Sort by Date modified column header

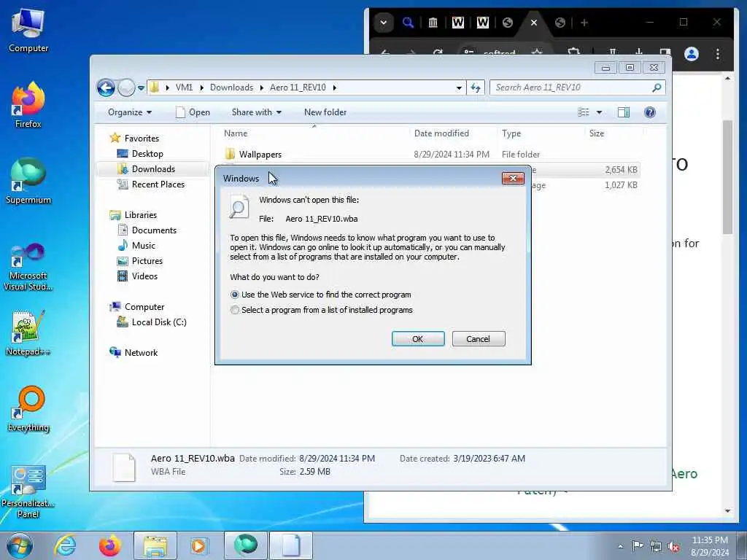(x=452, y=133)
